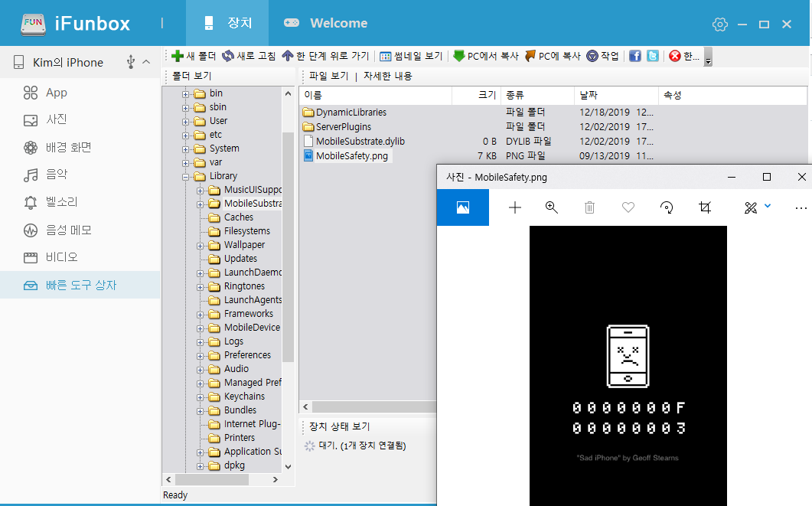Expand the Preferences folder node

pos(200,356)
